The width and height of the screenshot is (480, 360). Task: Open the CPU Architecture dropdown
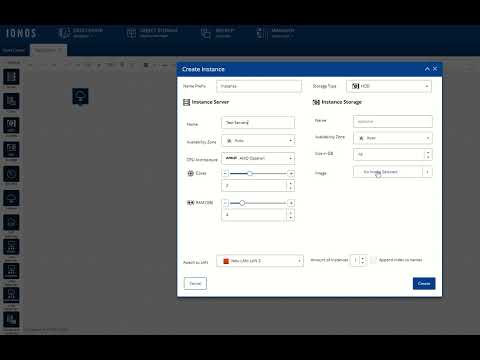point(258,158)
